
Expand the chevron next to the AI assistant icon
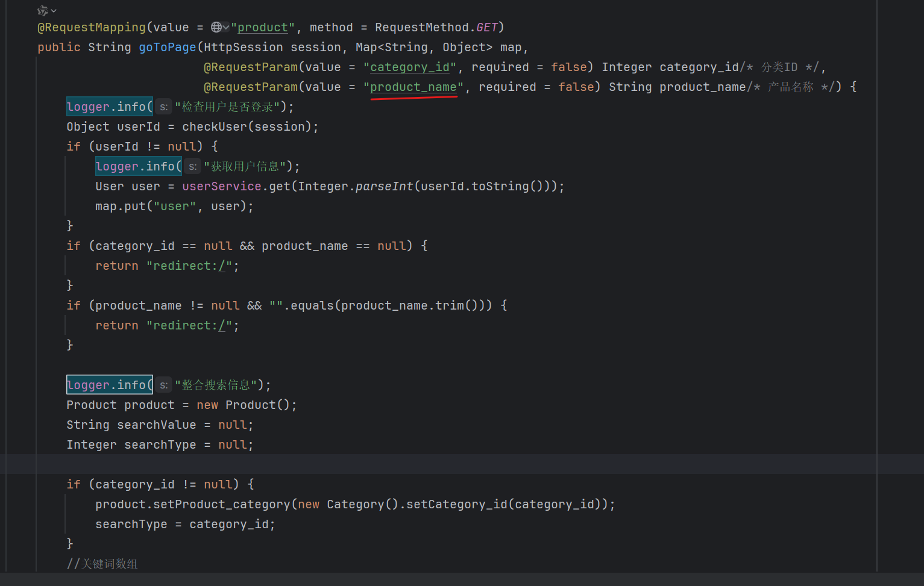54,10
